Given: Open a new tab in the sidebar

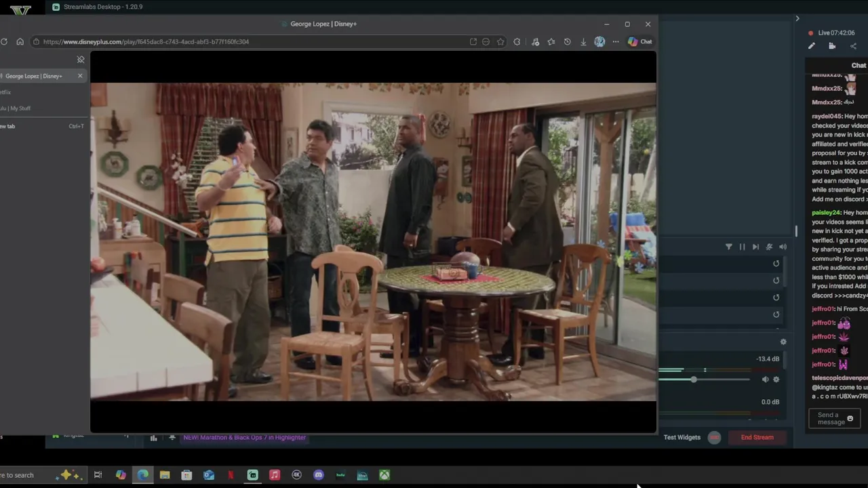Looking at the screenshot, I should click(42, 126).
